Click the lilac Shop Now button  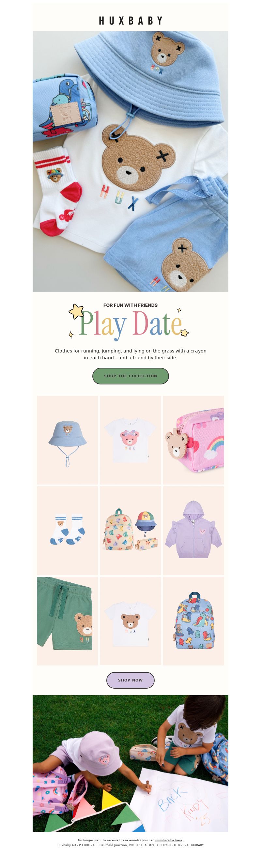[130, 680]
